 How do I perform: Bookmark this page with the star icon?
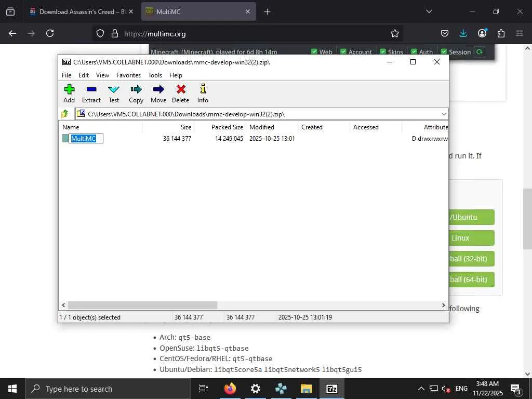pos(395,33)
